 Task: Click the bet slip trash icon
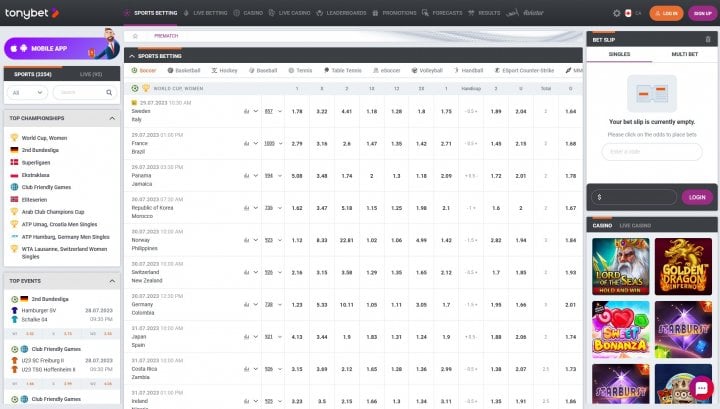click(708, 39)
